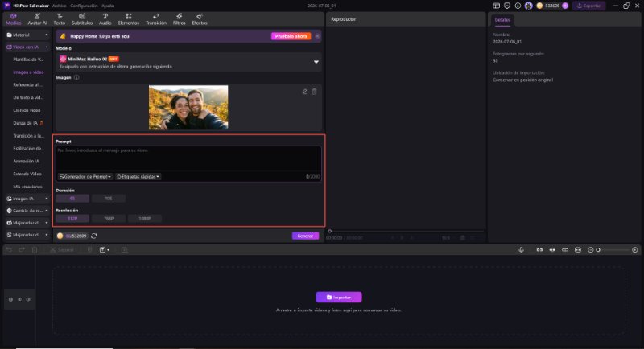Open the Subtítulos tool
Viewport: 644px width, 349px height.
[x=82, y=18]
